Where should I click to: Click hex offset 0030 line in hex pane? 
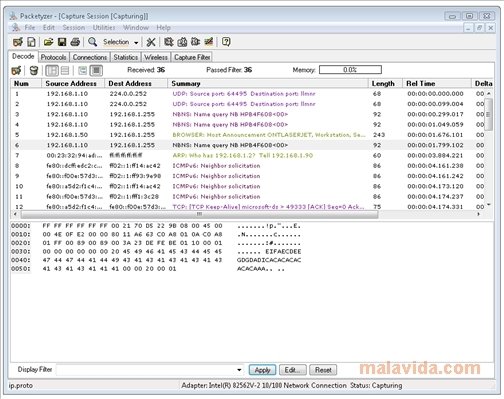click(x=156, y=252)
